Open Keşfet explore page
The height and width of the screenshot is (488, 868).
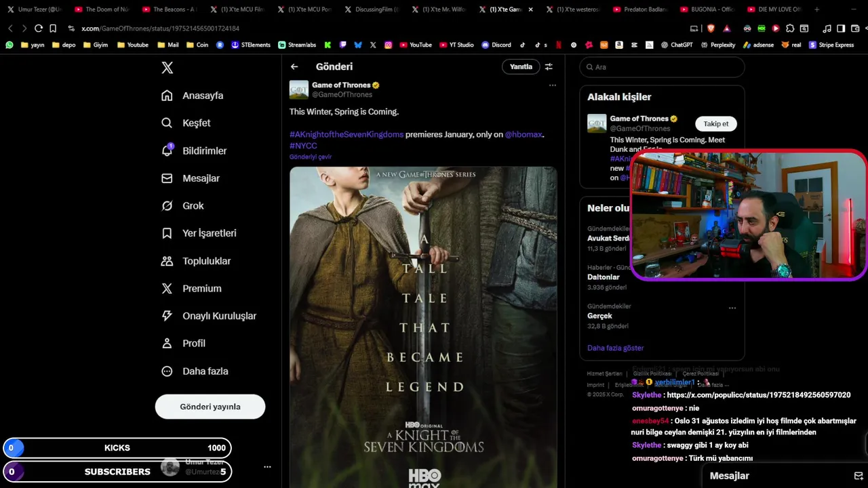pyautogui.click(x=186, y=123)
